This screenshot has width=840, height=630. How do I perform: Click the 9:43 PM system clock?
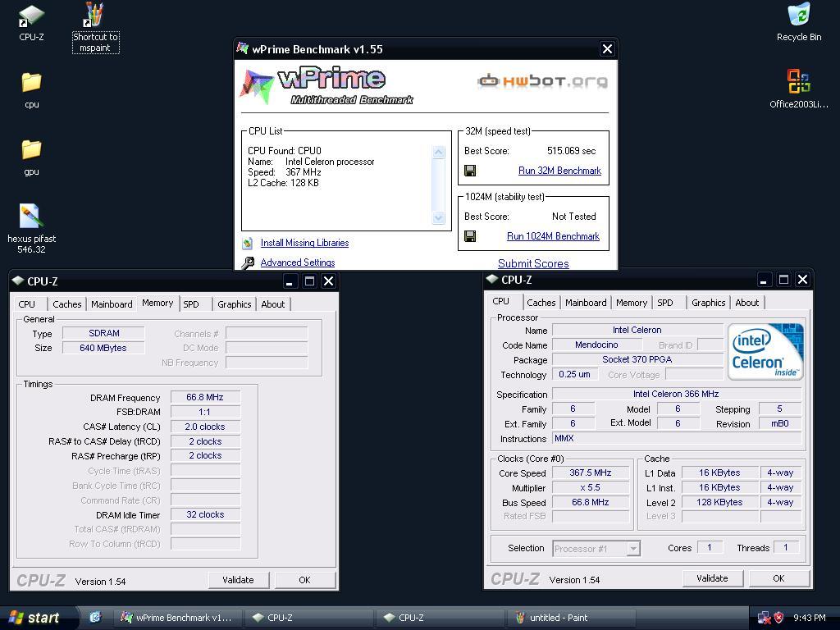(809, 618)
